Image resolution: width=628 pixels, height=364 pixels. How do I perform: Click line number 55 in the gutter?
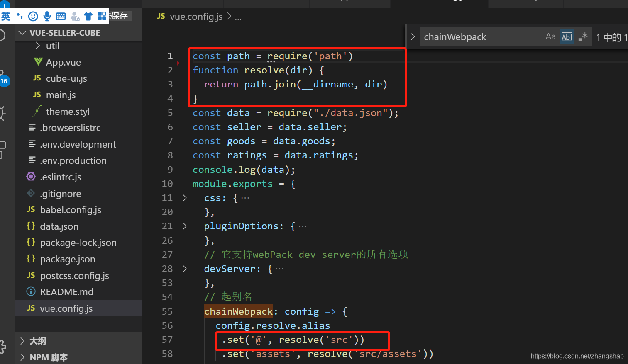coord(167,311)
